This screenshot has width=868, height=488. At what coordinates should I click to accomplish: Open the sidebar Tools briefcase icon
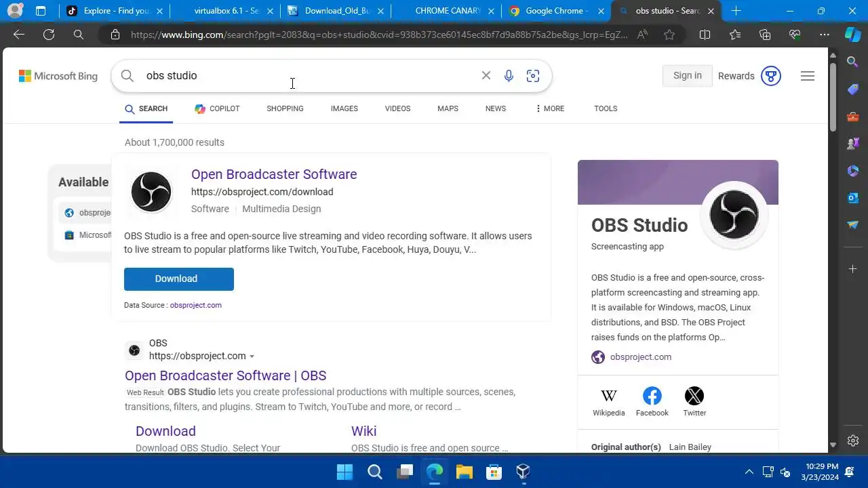[853, 117]
